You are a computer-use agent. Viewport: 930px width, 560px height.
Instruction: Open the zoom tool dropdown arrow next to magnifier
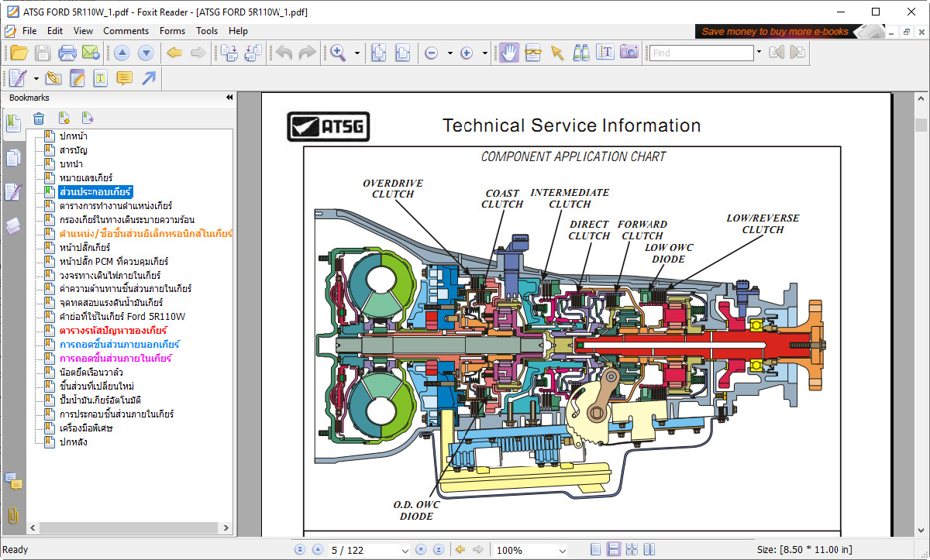point(357,53)
